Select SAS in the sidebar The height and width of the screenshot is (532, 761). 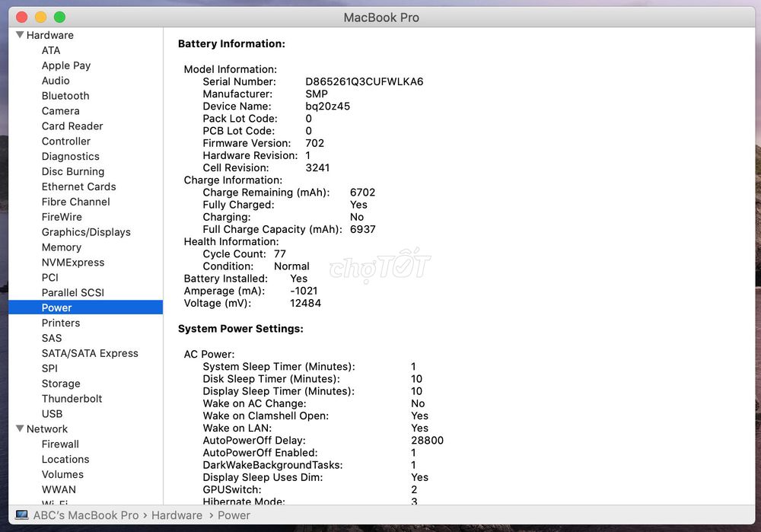pos(52,338)
